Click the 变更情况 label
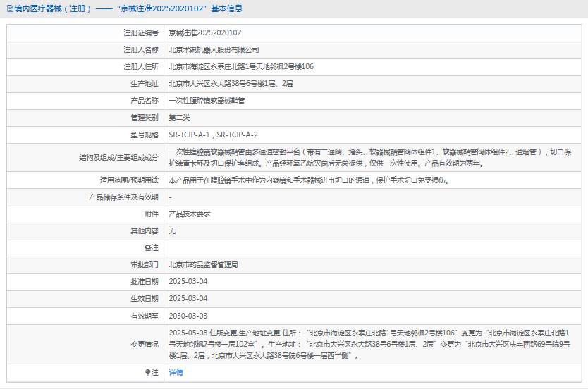The image size is (588, 389). [x=145, y=345]
